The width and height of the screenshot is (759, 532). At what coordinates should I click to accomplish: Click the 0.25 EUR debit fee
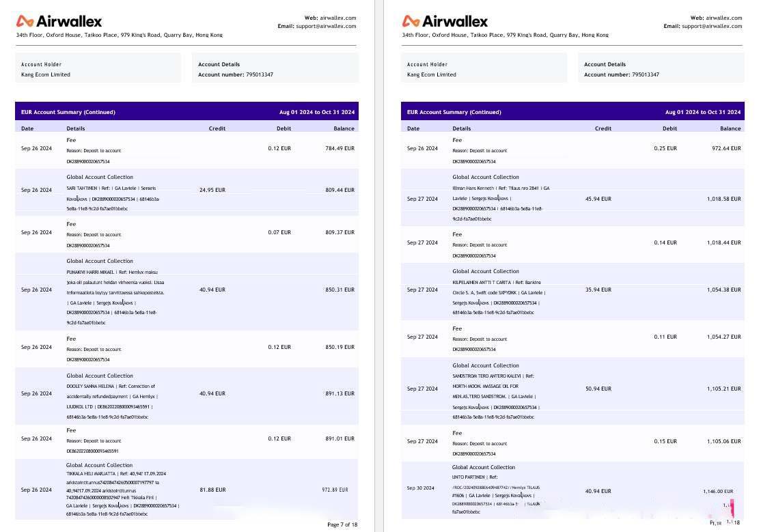(665, 148)
